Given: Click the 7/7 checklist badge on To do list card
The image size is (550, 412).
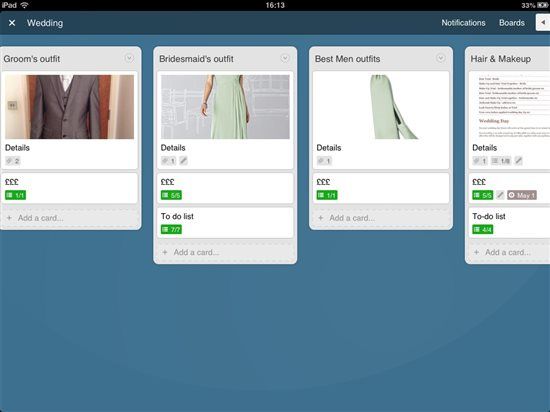Looking at the screenshot, I should coord(171,230).
